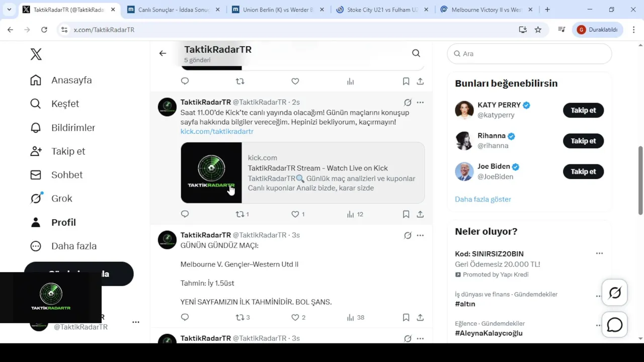
Task: Open more options on Kick live stream post
Action: 420,102
